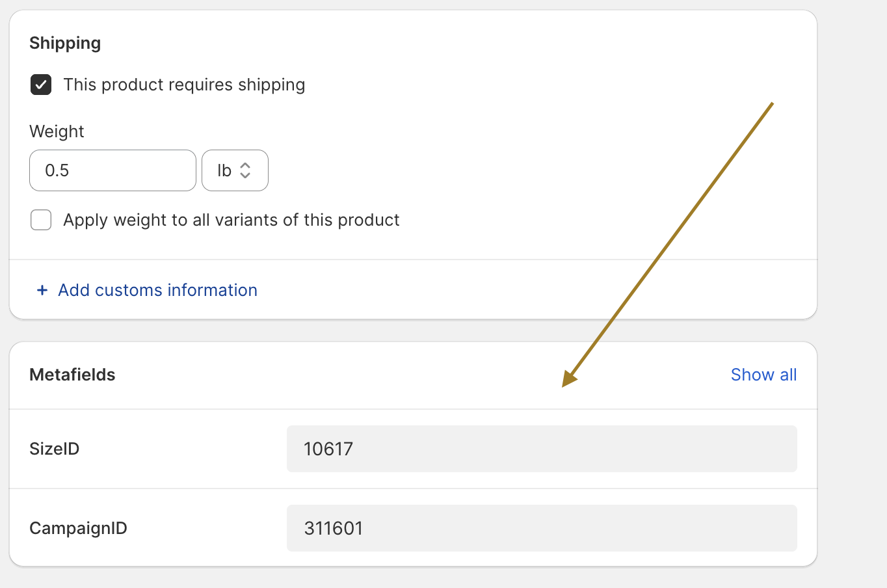Click the Shipping section heading
The width and height of the screenshot is (887, 588).
(65, 43)
